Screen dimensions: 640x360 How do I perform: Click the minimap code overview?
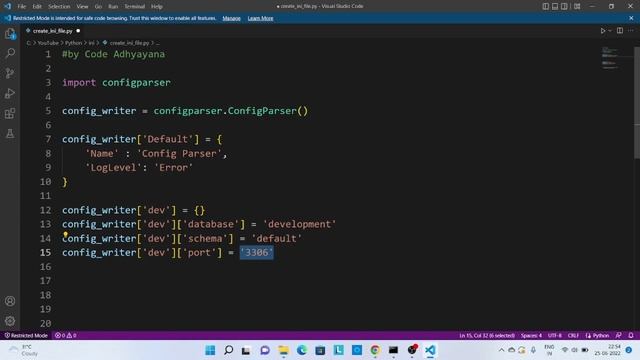[x=610, y=58]
